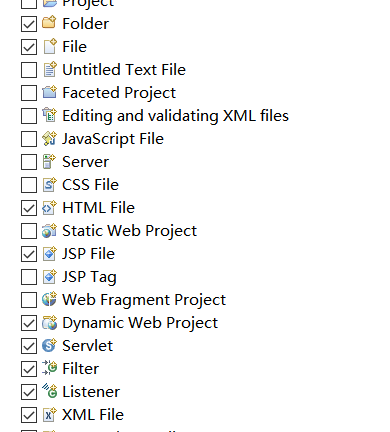
Task: Uncheck the Folder checkbox
Action: coord(29,24)
